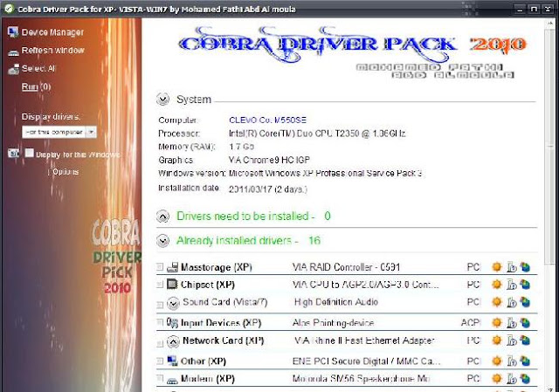Click the scrollbar up arrow
559x392 pixels.
pyautogui.click(x=549, y=24)
